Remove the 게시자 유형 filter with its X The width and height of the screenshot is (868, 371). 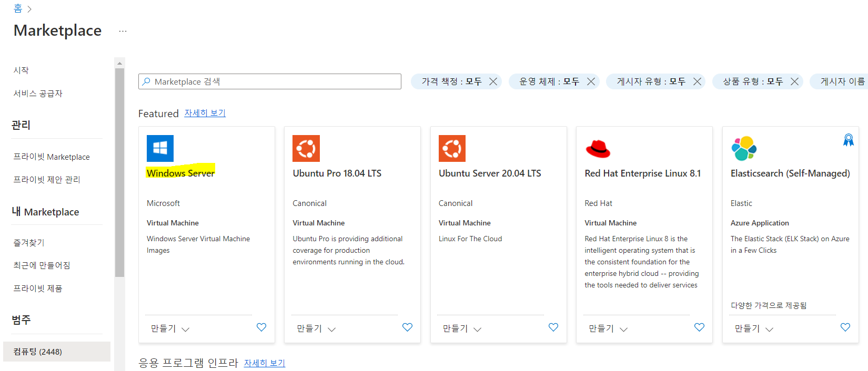[697, 81]
